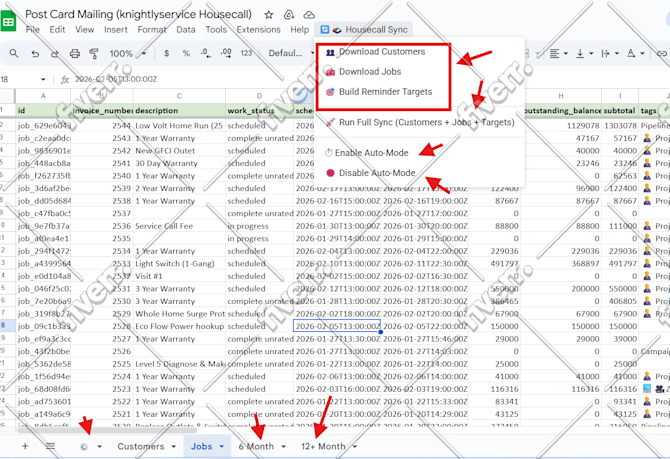Click the New GFCI Outet cell
Viewport: 670px width, 459px height.
tap(179, 151)
